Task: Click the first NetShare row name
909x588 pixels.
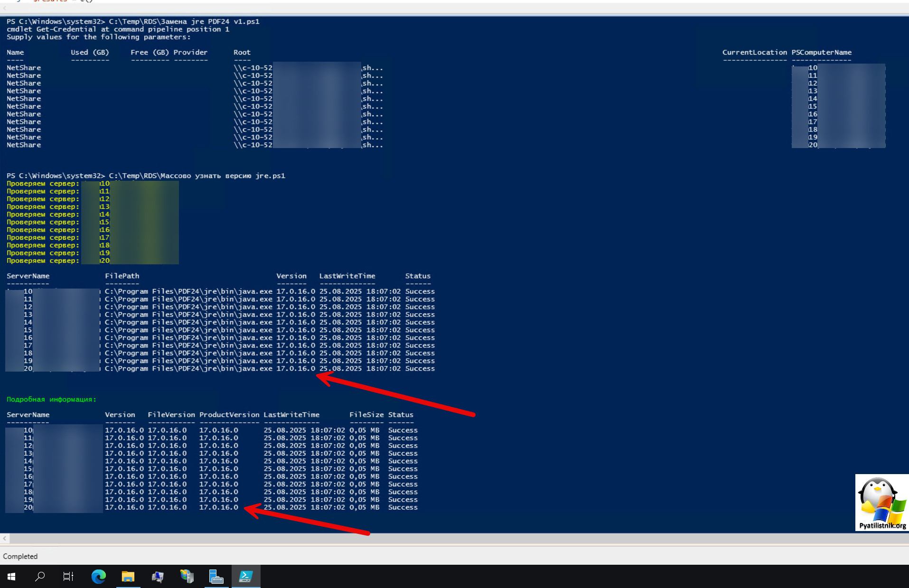Action: click(24, 68)
